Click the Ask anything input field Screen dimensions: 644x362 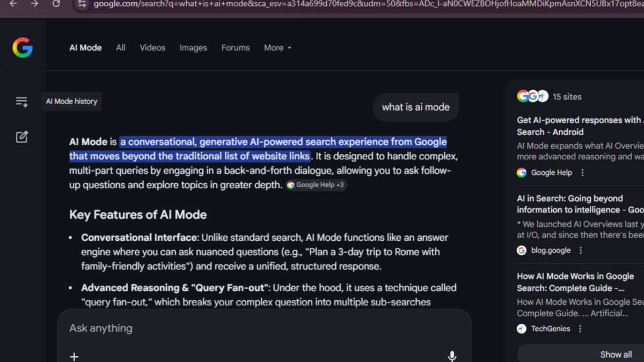click(258, 328)
